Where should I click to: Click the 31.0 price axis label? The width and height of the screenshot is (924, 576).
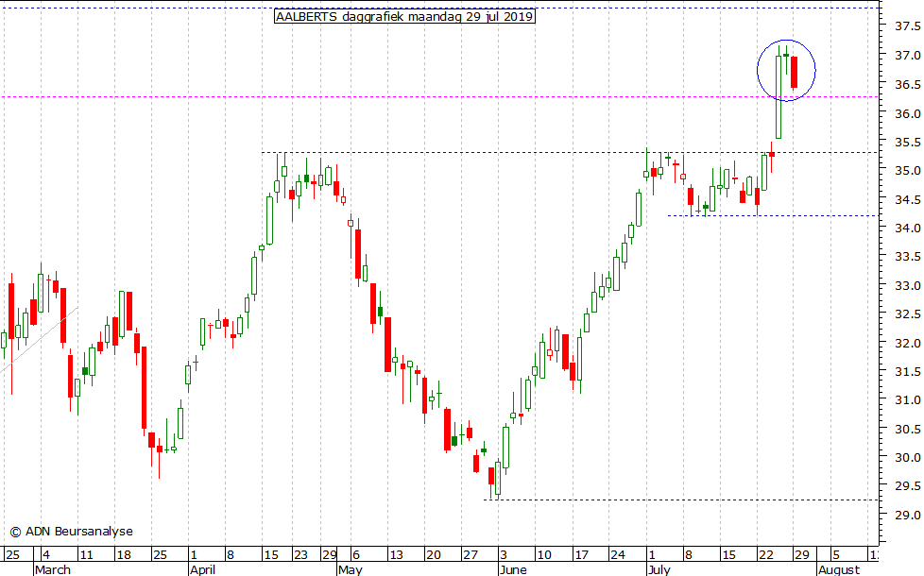click(908, 400)
